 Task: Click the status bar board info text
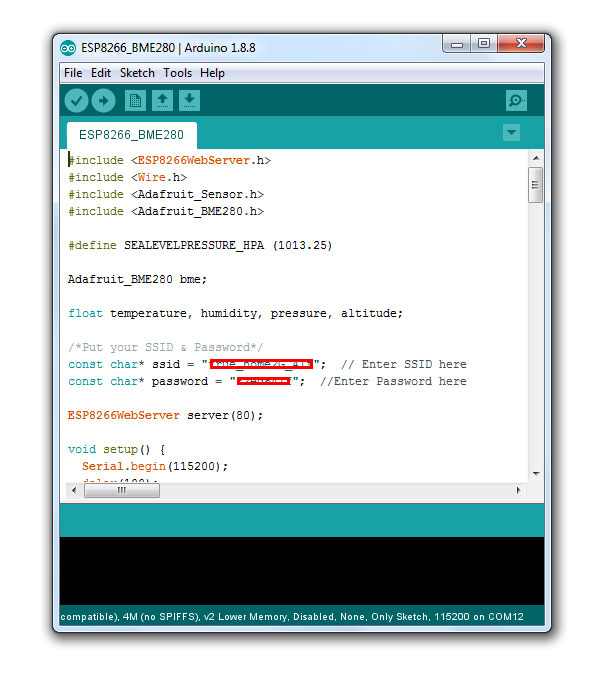(x=292, y=617)
